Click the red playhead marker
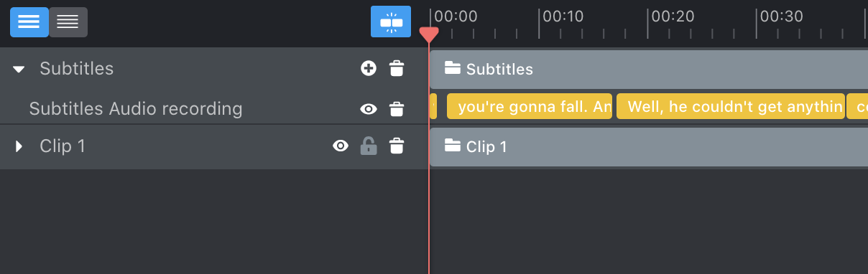 [x=429, y=34]
